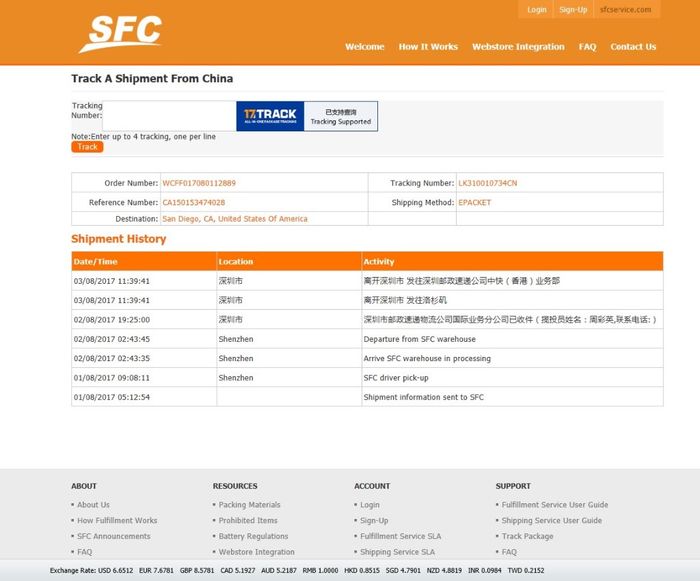Select Webstore Integration in navigation
700x581 pixels.
click(x=518, y=47)
